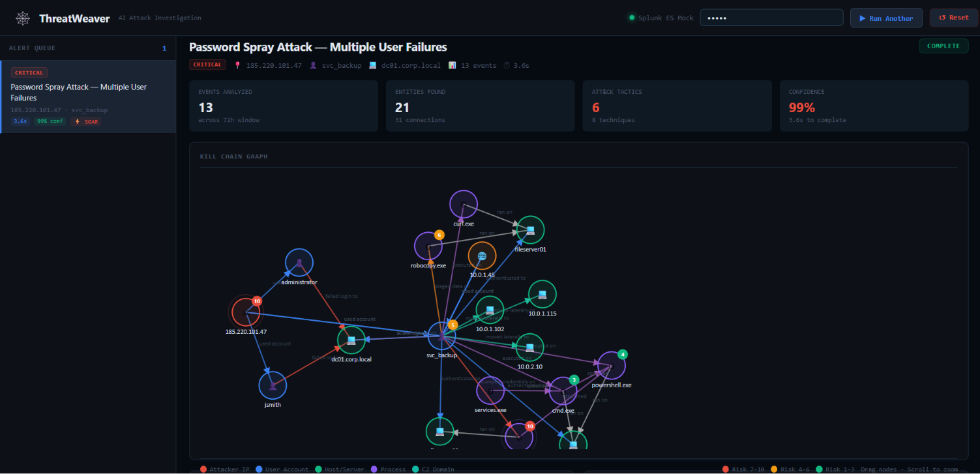Select the 10.0.1.102 host node
980x474 pixels.
point(490,310)
